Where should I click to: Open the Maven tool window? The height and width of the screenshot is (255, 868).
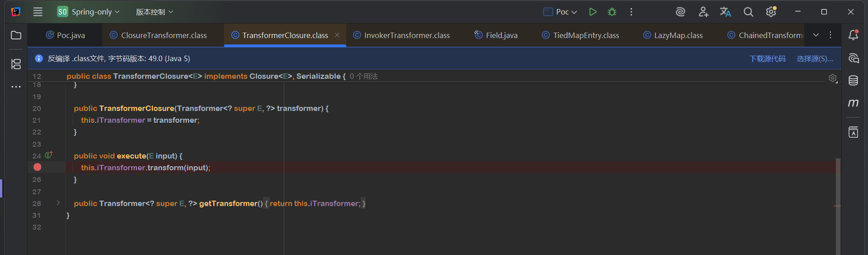853,103
